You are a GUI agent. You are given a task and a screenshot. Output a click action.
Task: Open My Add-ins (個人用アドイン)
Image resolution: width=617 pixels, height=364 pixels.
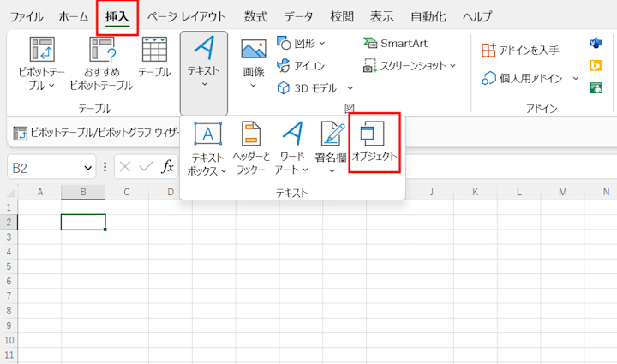tap(523, 78)
